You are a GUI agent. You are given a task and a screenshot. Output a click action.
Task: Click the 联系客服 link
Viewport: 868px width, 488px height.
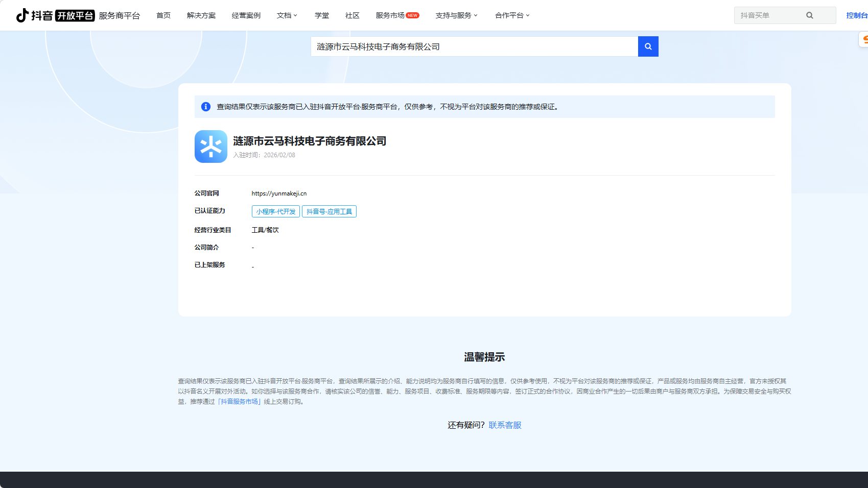pyautogui.click(x=505, y=425)
